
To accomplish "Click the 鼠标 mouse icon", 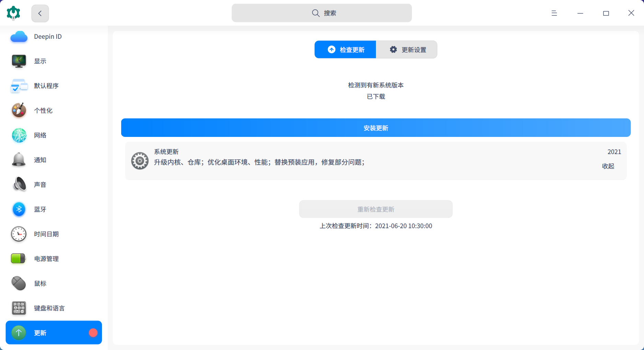I will (x=19, y=283).
